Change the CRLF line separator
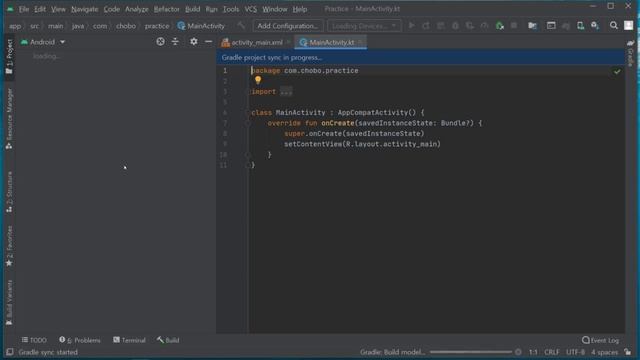 point(552,352)
